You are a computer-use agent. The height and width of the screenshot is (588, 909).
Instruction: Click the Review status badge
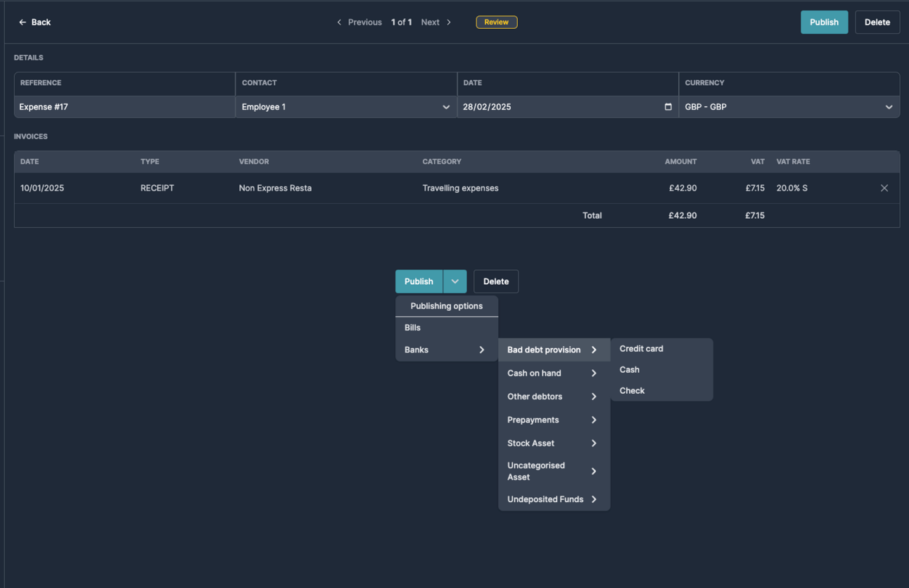coord(497,23)
